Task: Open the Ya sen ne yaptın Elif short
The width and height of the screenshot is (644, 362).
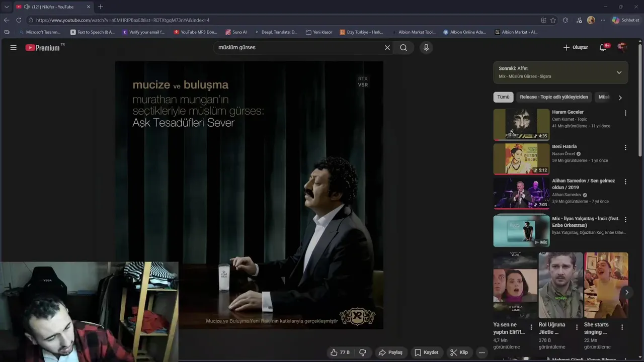Action: click(x=515, y=285)
